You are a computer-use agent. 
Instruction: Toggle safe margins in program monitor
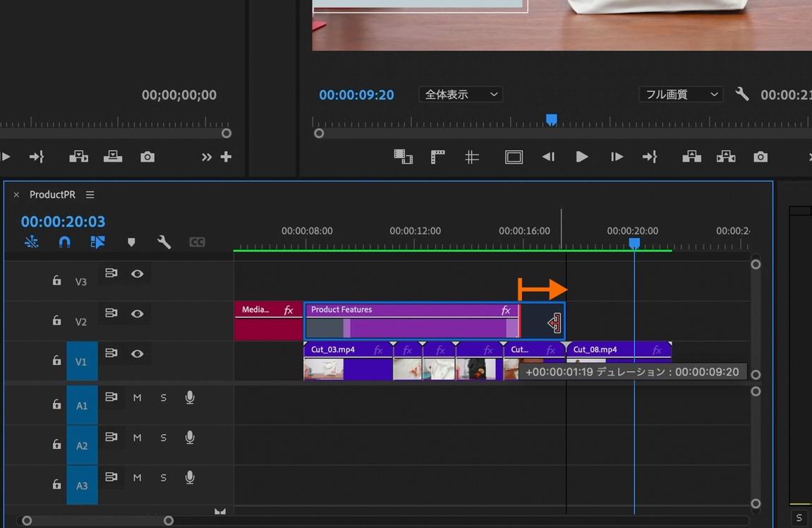(x=514, y=157)
